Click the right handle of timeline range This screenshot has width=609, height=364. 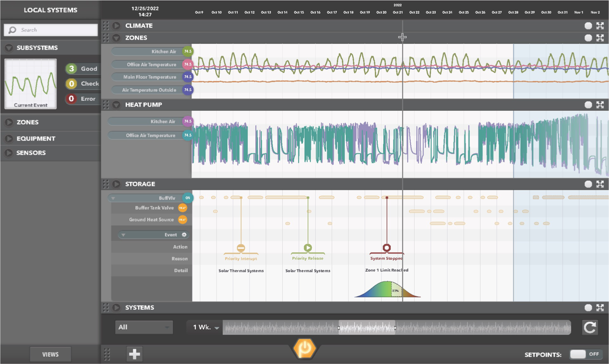[x=395, y=328]
